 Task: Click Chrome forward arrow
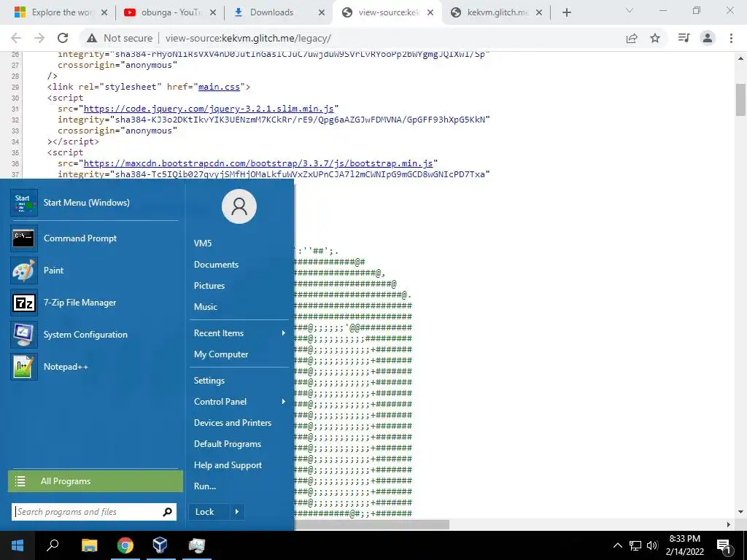tap(39, 38)
